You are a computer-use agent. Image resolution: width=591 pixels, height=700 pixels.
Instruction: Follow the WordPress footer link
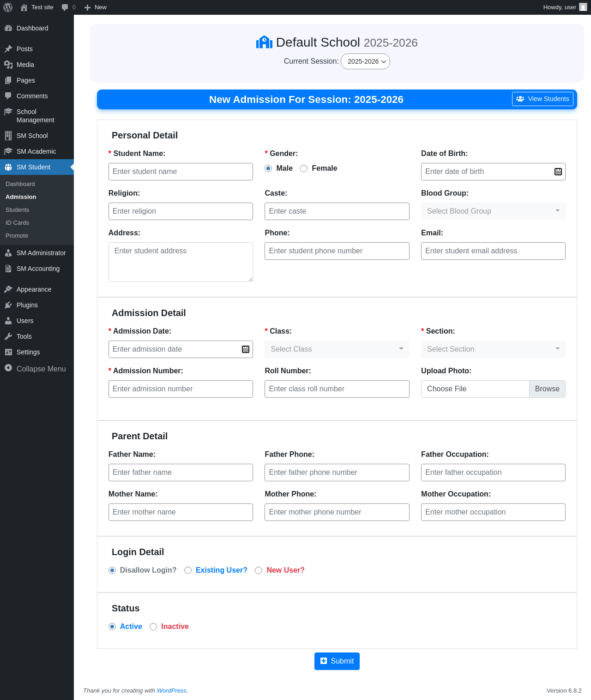[172, 691]
